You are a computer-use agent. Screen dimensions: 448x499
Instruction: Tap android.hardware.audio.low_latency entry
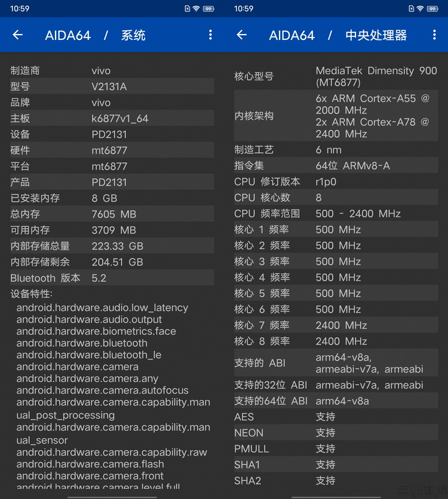click(x=102, y=308)
